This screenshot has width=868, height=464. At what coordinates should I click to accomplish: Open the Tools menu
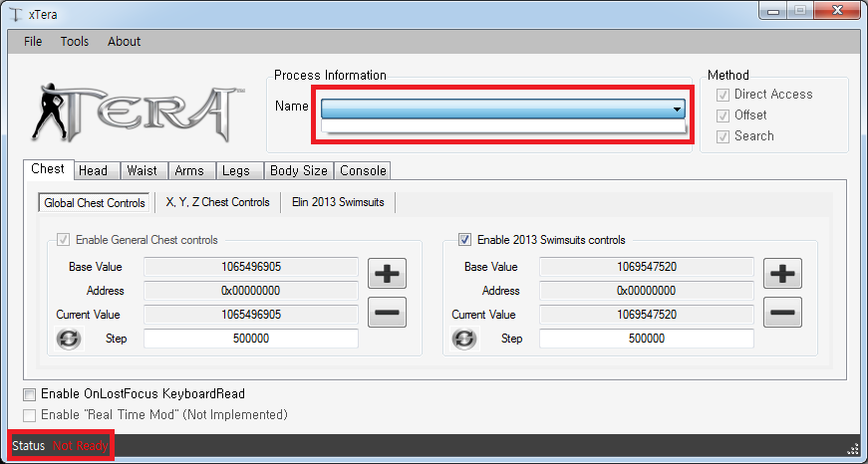coord(74,42)
